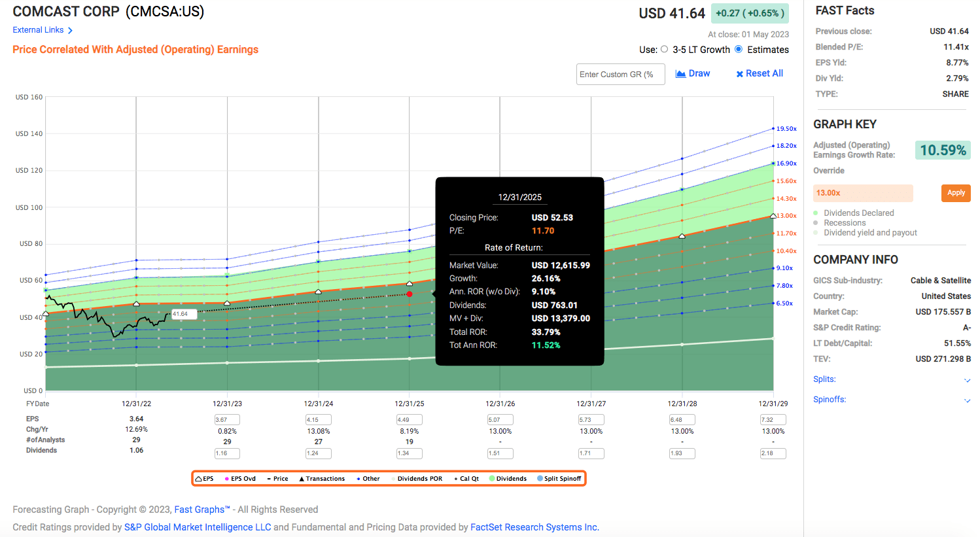Edit 12/31/25 dividend 1.34 field
980x537 pixels.
click(409, 453)
